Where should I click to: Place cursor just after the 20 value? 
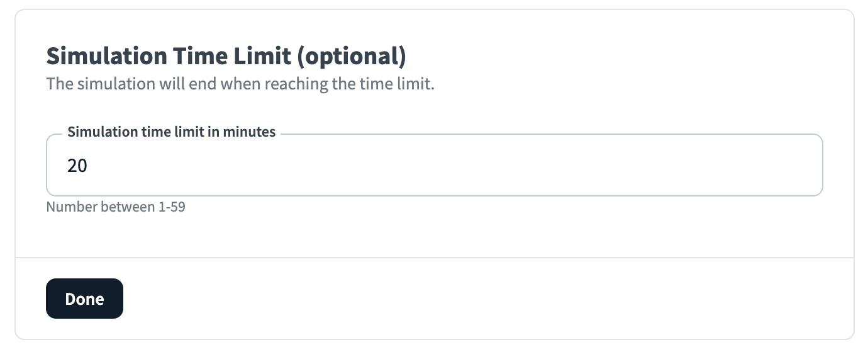pyautogui.click(x=89, y=166)
